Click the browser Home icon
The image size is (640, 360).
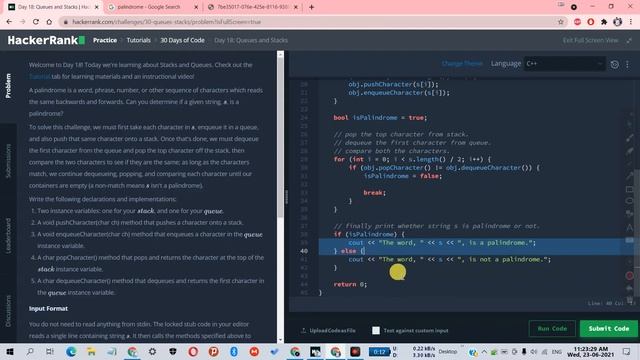(49, 22)
